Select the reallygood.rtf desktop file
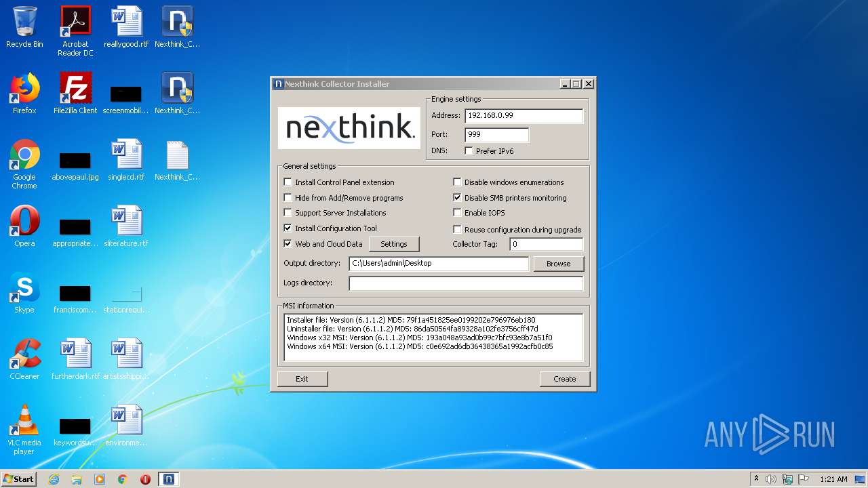868x488 pixels. pos(126,27)
